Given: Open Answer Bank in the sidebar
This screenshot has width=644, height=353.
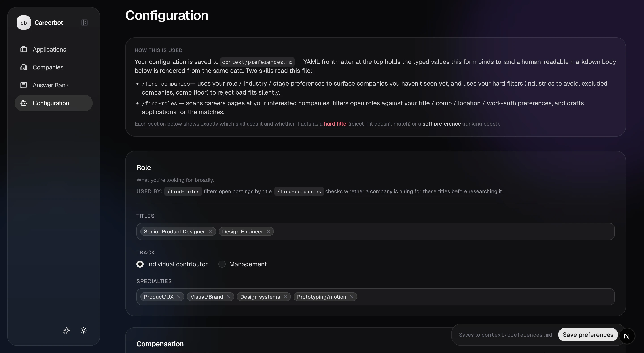Looking at the screenshot, I should coord(53,85).
